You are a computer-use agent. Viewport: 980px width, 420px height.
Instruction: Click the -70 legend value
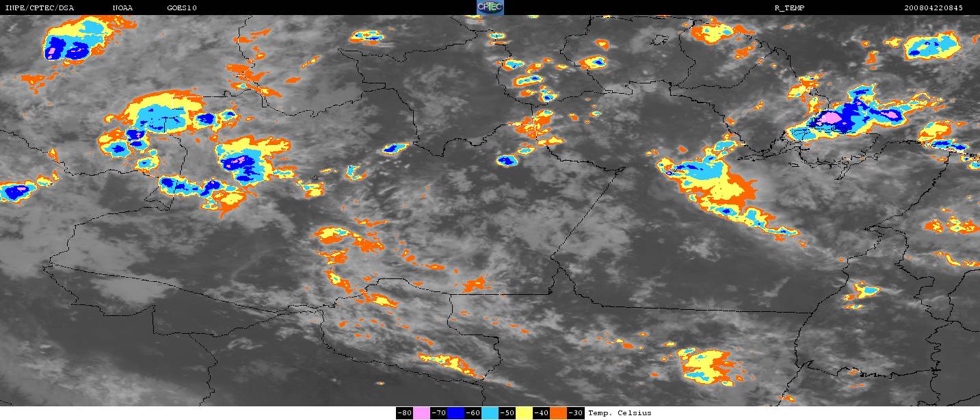[x=438, y=413]
